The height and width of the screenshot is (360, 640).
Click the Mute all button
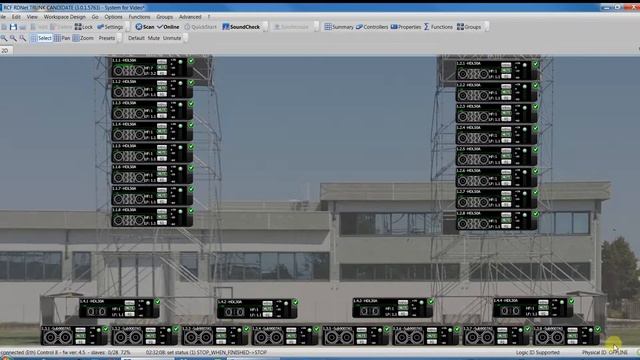tap(153, 38)
